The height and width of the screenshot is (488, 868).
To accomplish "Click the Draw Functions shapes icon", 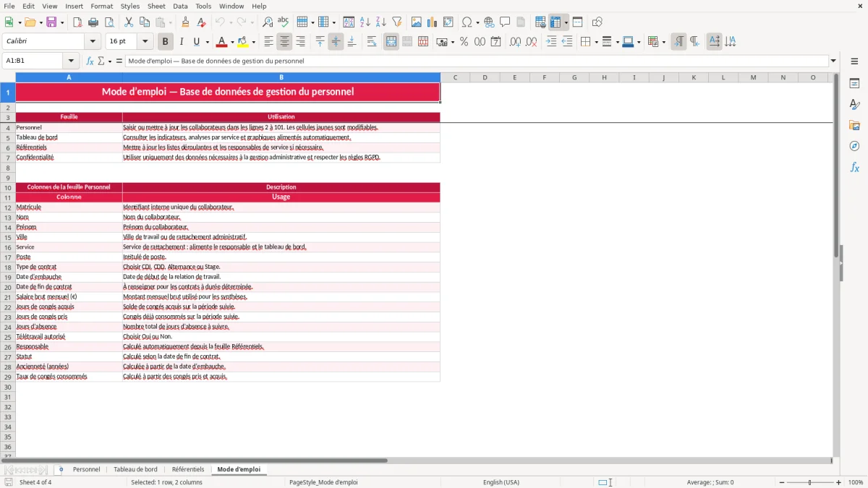I will [597, 22].
